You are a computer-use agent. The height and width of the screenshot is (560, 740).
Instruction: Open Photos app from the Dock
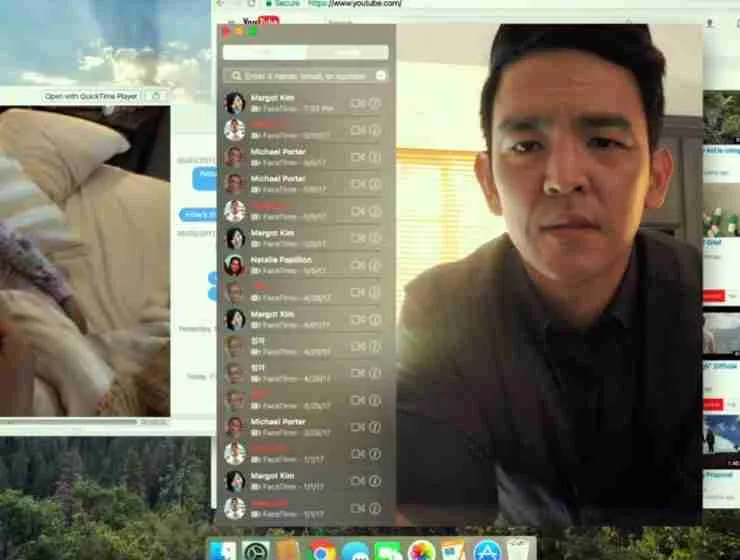(421, 551)
